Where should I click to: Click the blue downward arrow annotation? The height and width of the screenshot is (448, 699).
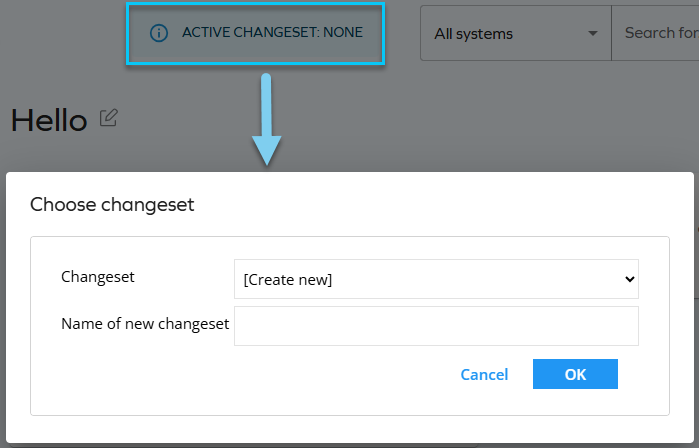[267, 119]
